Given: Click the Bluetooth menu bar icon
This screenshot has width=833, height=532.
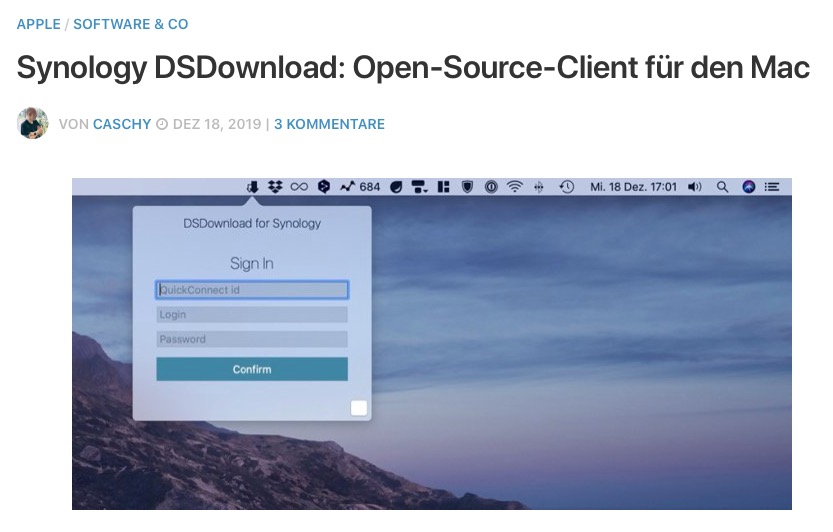Looking at the screenshot, I should tap(539, 187).
